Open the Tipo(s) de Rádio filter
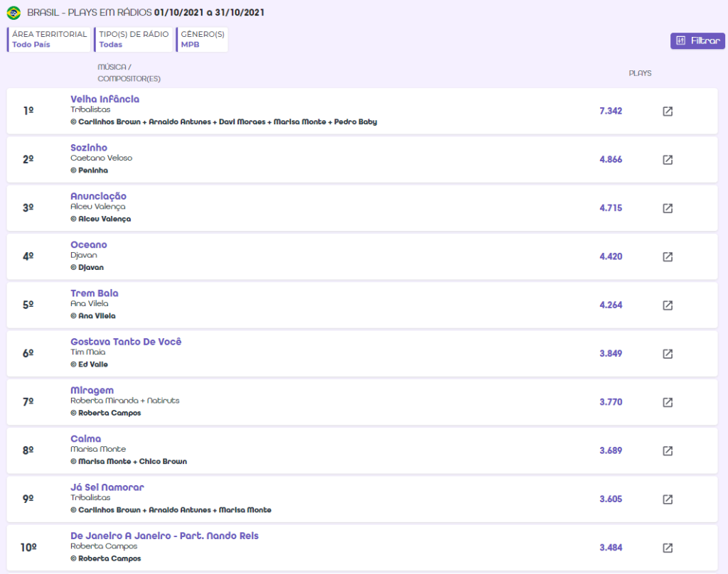 [134, 39]
